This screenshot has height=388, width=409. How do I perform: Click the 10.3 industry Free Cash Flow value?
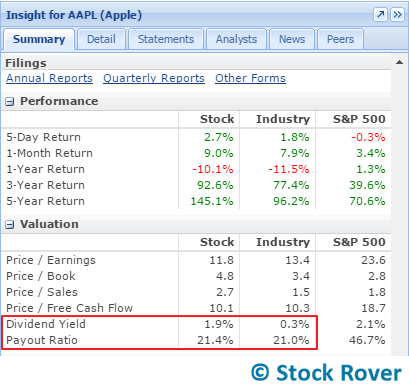tap(297, 308)
